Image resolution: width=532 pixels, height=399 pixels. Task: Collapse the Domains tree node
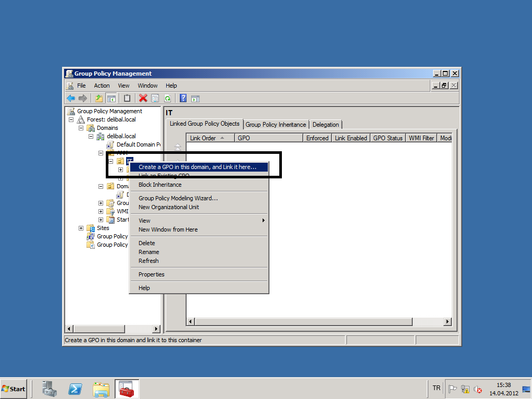pyautogui.click(x=81, y=128)
